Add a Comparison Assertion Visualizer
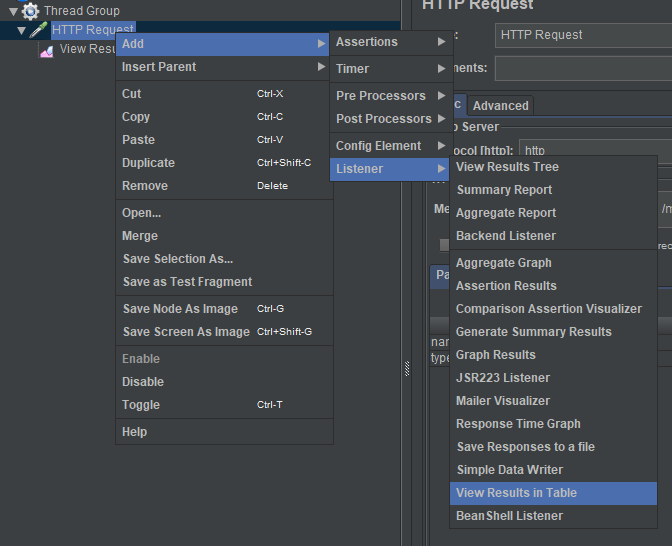This screenshot has height=546, width=672. tap(553, 309)
